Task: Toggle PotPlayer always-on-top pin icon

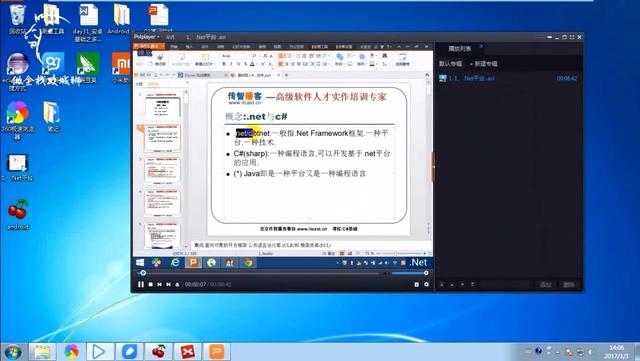Action: coord(550,37)
